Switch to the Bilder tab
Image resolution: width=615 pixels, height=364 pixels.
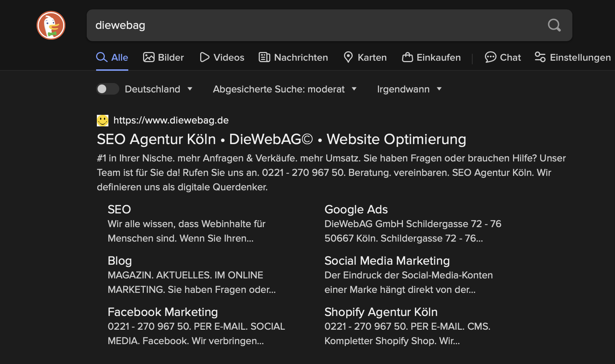(x=163, y=57)
